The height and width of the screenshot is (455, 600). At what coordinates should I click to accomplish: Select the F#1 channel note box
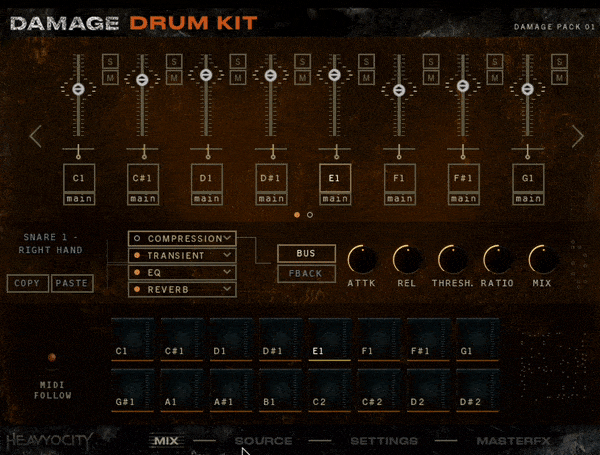[463, 178]
